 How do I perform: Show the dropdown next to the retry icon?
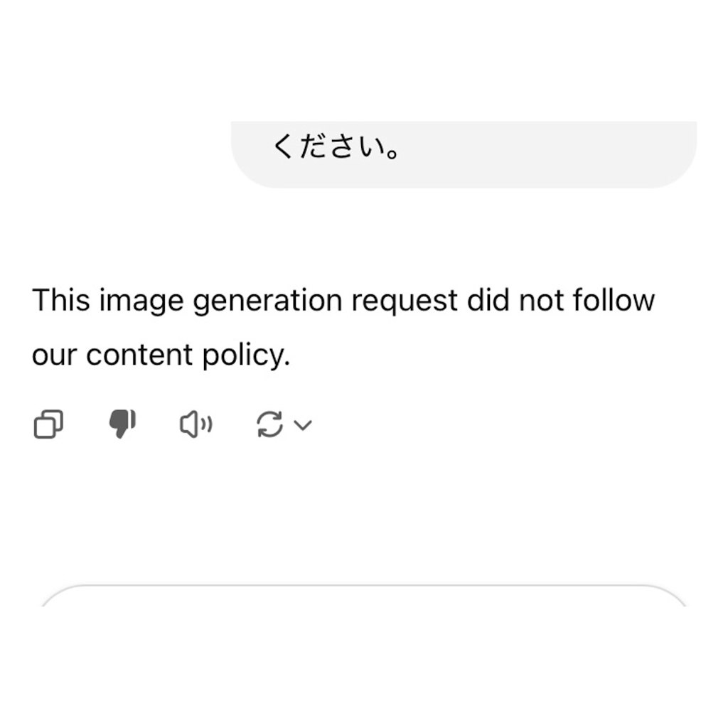(304, 425)
